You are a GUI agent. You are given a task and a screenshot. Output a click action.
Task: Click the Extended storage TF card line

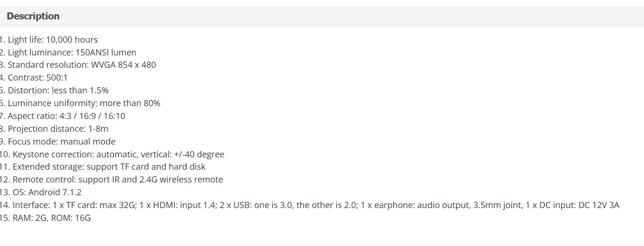click(103, 167)
